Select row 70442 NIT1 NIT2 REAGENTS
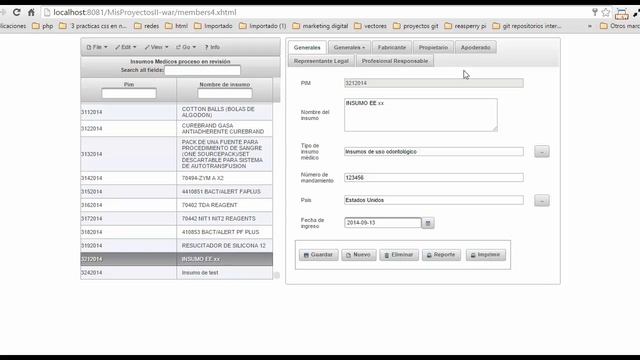 coord(176,219)
